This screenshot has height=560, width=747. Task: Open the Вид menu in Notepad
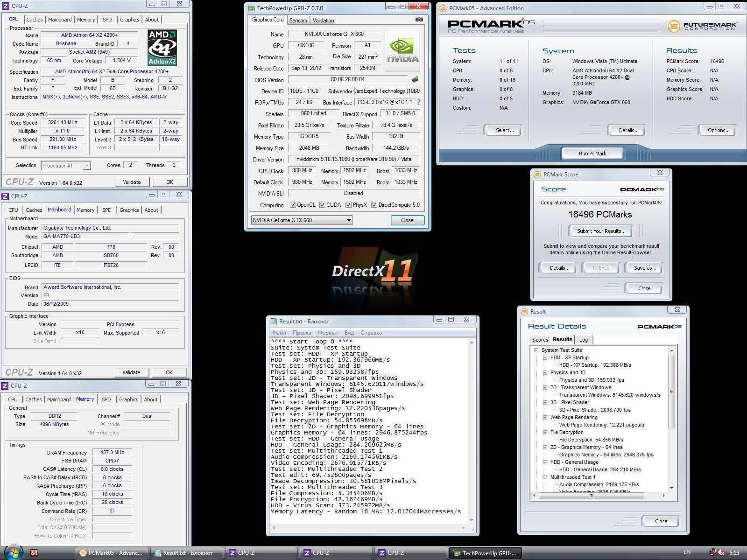click(349, 333)
